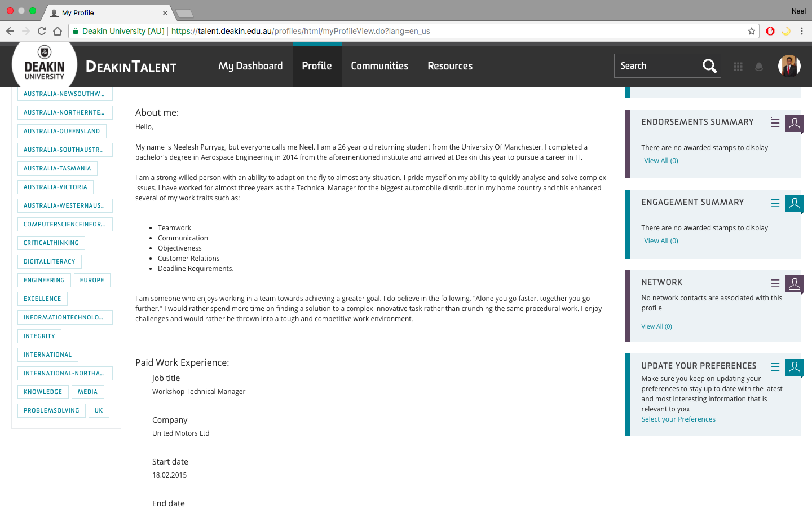Click the INTERNATIONAL tag

click(x=48, y=354)
